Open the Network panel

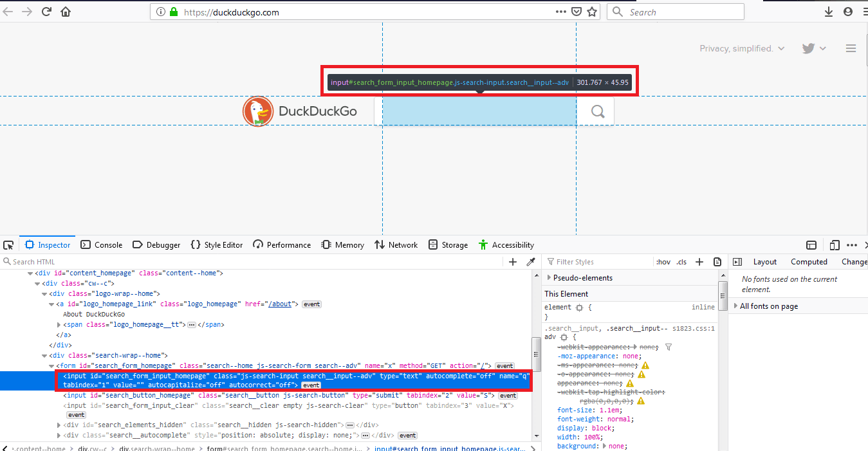tap(396, 244)
